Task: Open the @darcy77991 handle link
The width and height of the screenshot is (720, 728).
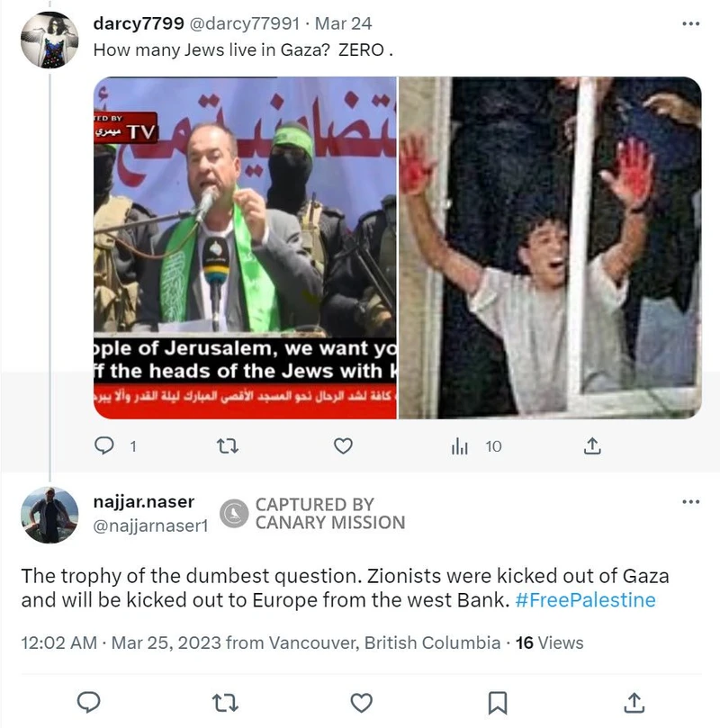Action: pos(244,23)
